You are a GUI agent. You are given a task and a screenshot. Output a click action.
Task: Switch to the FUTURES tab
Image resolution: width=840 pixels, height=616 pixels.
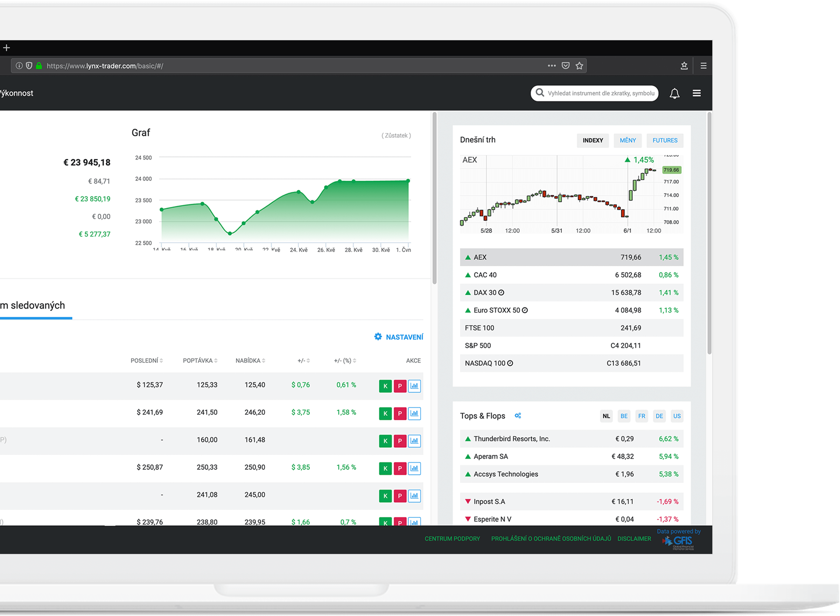(x=665, y=140)
